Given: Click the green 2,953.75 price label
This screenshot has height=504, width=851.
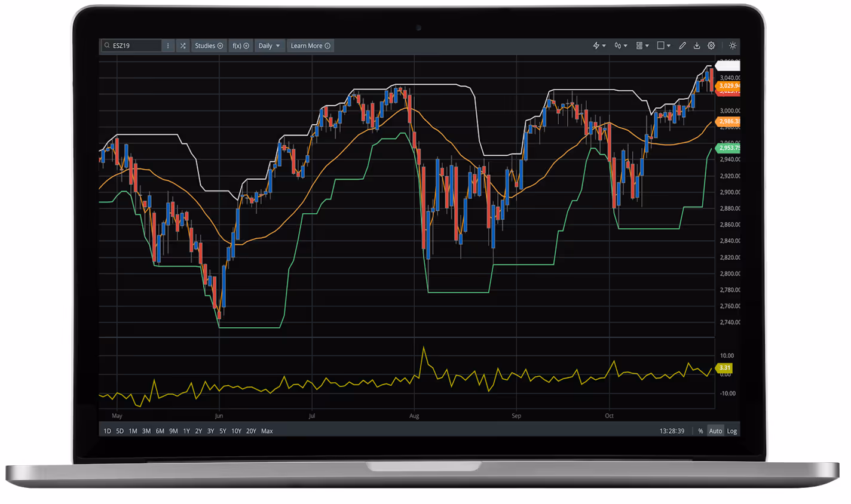Looking at the screenshot, I should tap(728, 147).
